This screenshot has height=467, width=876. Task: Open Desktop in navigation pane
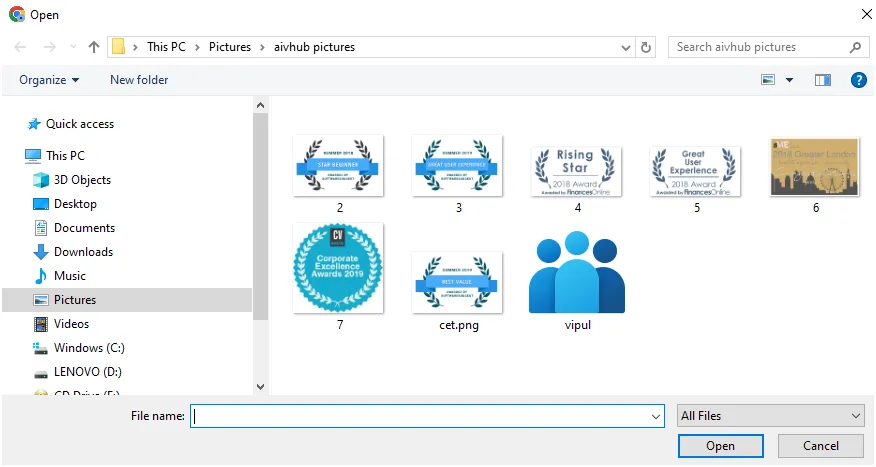[75, 204]
